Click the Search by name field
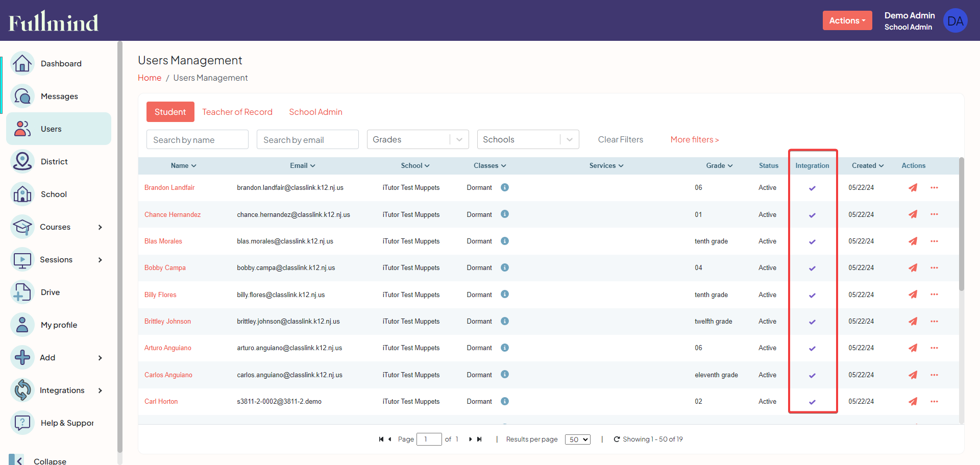Image resolution: width=980 pixels, height=465 pixels. click(198, 139)
